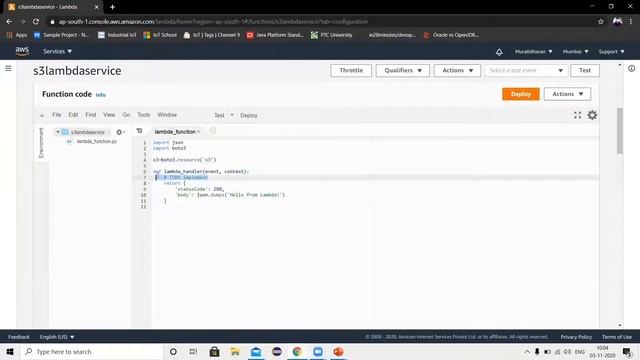Open the Muralidharan account dropdown
The width and height of the screenshot is (640, 360).
[533, 51]
